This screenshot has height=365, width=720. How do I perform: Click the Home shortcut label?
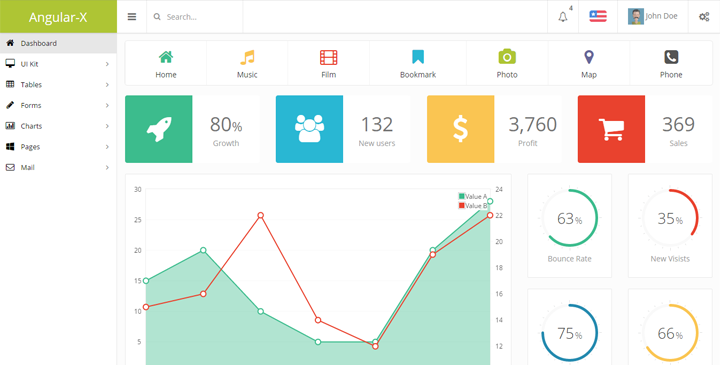click(166, 74)
